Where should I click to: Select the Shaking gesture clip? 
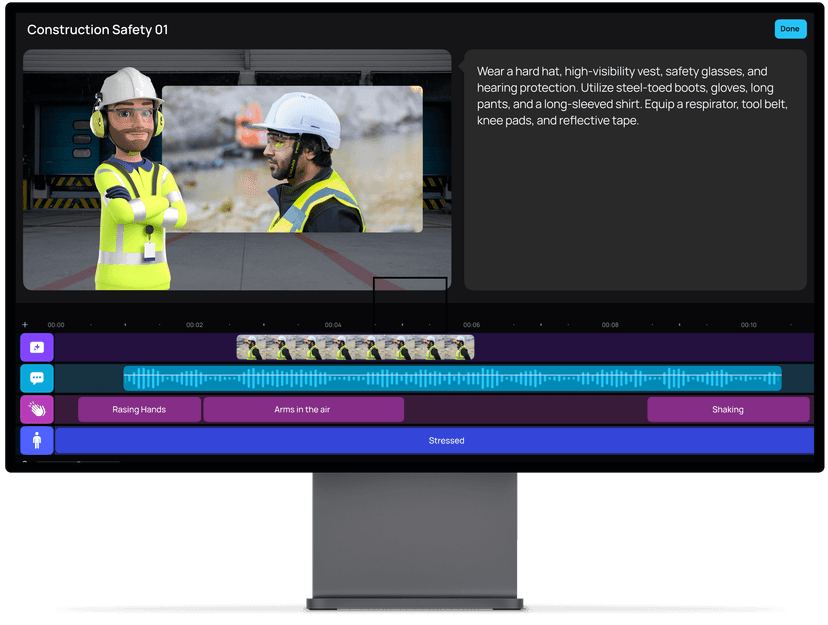click(727, 409)
